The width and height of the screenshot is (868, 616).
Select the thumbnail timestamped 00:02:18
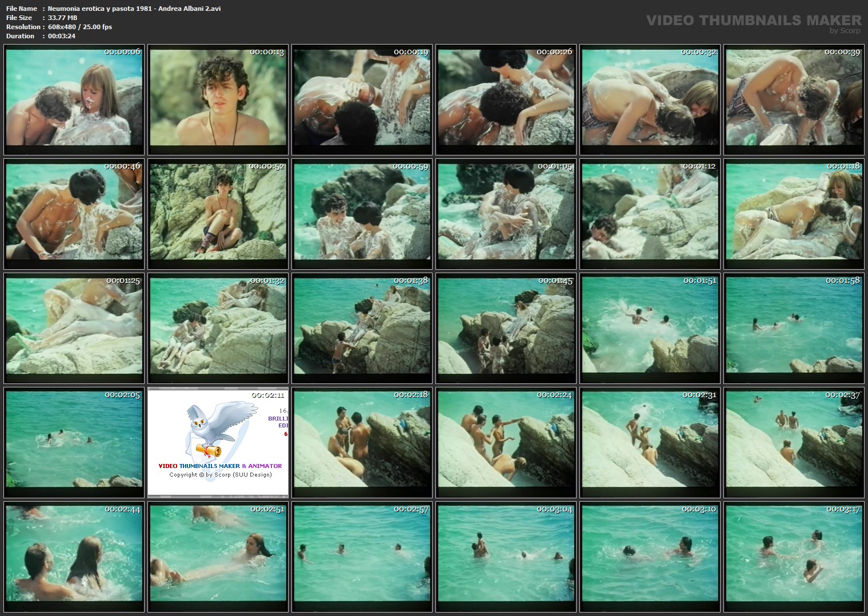pos(362,443)
